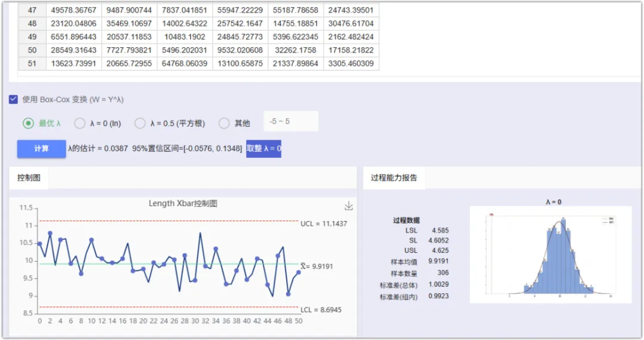
Task: Click cell 5496.202031 in row 50
Action: [185, 50]
